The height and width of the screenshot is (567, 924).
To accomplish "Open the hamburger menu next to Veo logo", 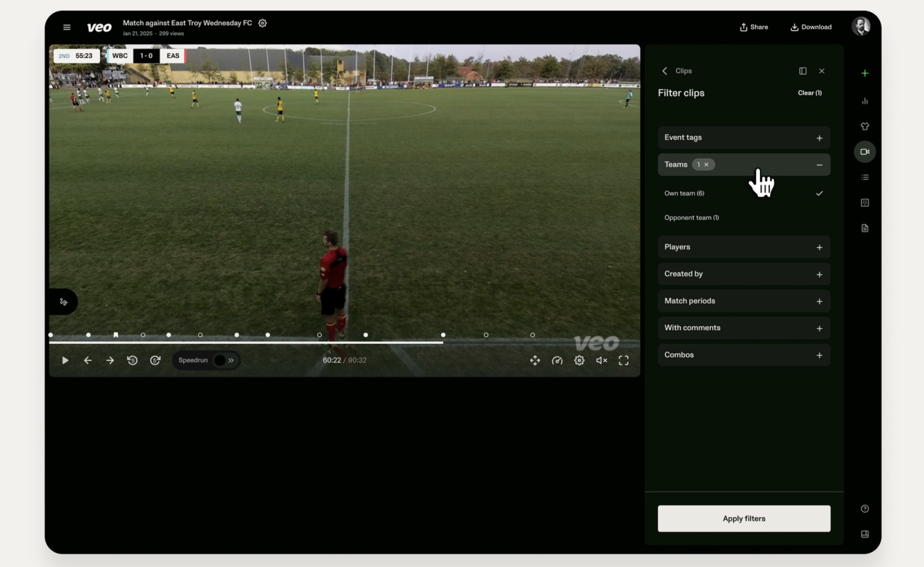I will pos(67,27).
